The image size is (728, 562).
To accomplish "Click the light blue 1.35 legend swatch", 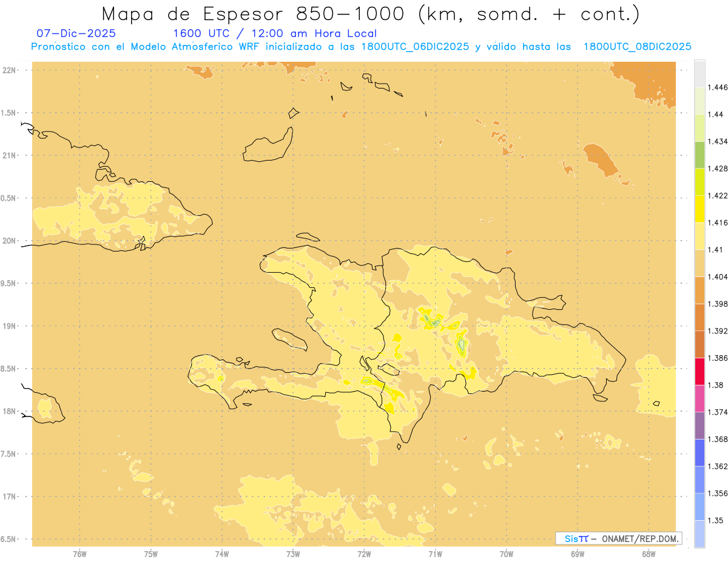I will pos(699,534).
